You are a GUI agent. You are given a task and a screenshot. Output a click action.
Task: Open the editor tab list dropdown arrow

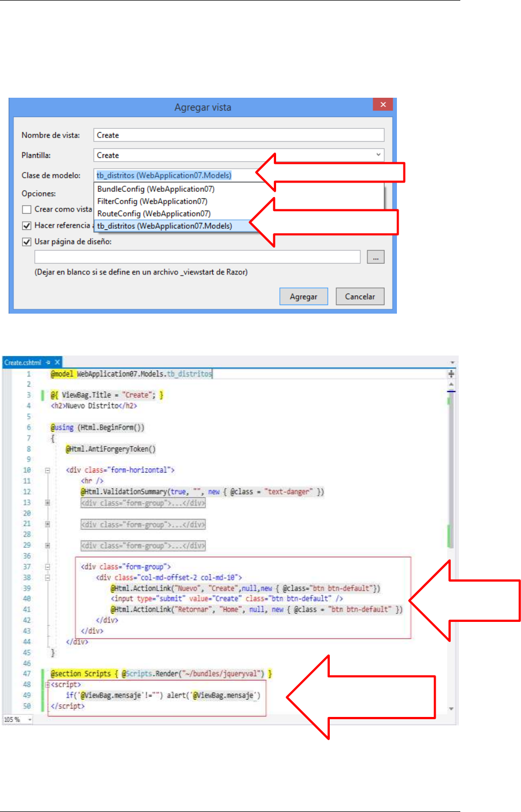(x=452, y=363)
